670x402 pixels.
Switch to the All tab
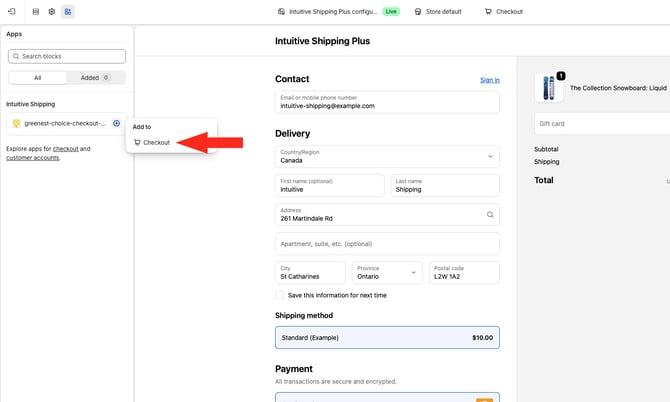(x=38, y=78)
